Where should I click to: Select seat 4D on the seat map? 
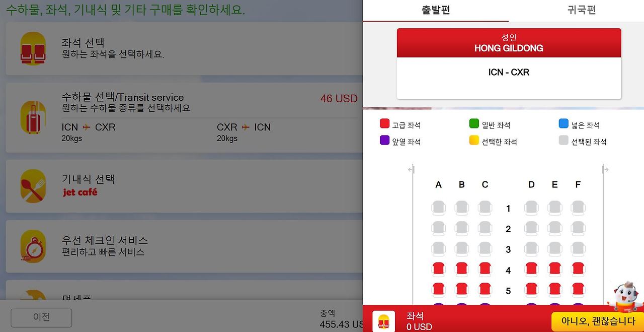(531, 269)
